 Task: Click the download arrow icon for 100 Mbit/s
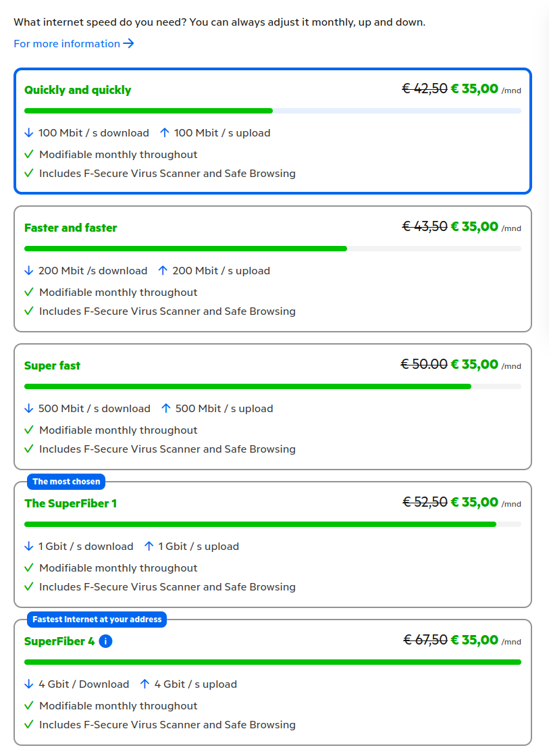click(x=29, y=132)
